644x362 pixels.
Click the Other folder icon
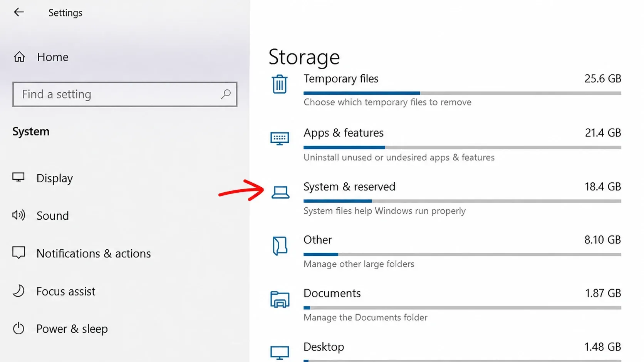point(280,246)
